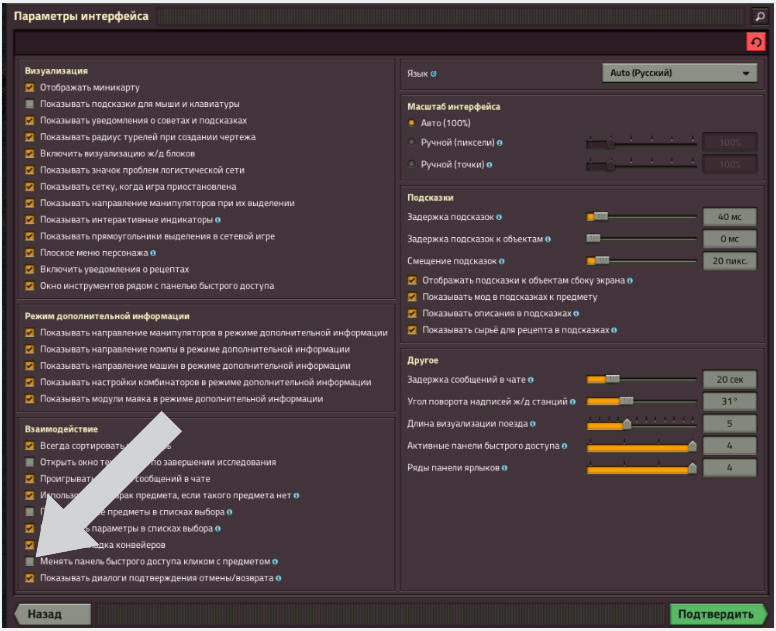
Task: Click info icon beside Задержка сообщений в чате
Action: coord(531,380)
